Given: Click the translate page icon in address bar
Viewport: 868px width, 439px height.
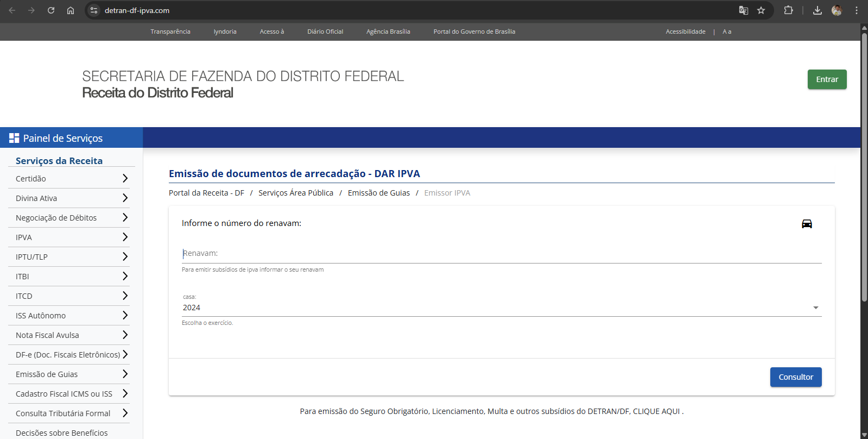Looking at the screenshot, I should coord(743,10).
